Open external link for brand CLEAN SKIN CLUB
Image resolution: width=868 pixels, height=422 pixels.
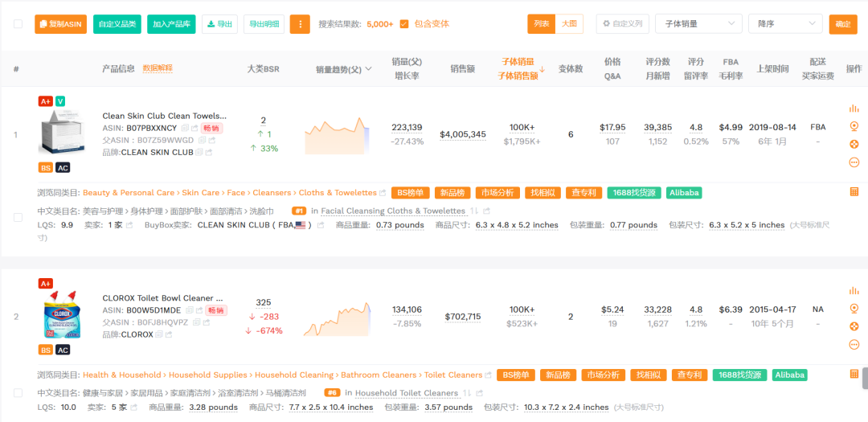point(209,152)
